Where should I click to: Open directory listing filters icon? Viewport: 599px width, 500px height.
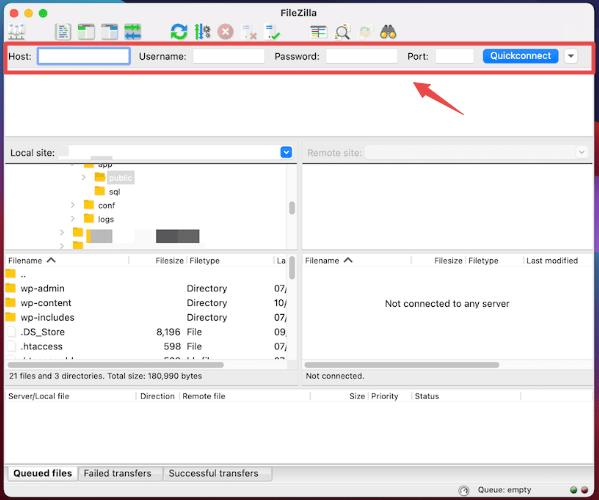click(319, 32)
